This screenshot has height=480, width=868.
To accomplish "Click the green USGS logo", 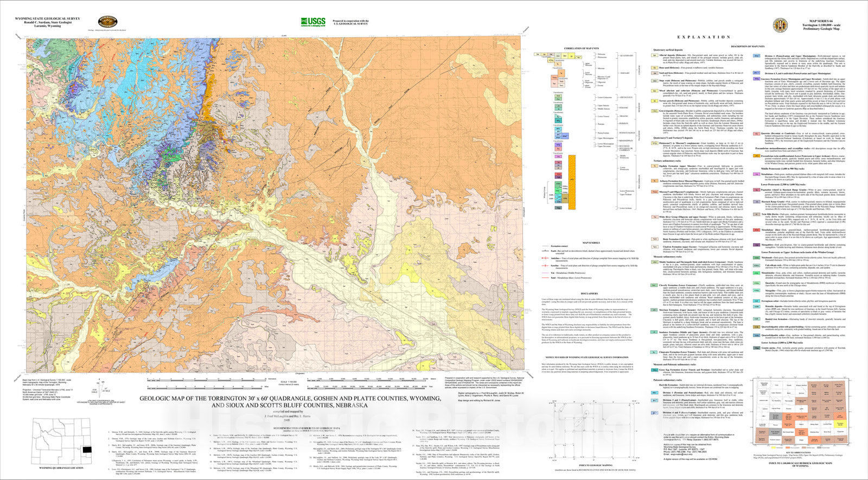I will pyautogui.click(x=314, y=22).
